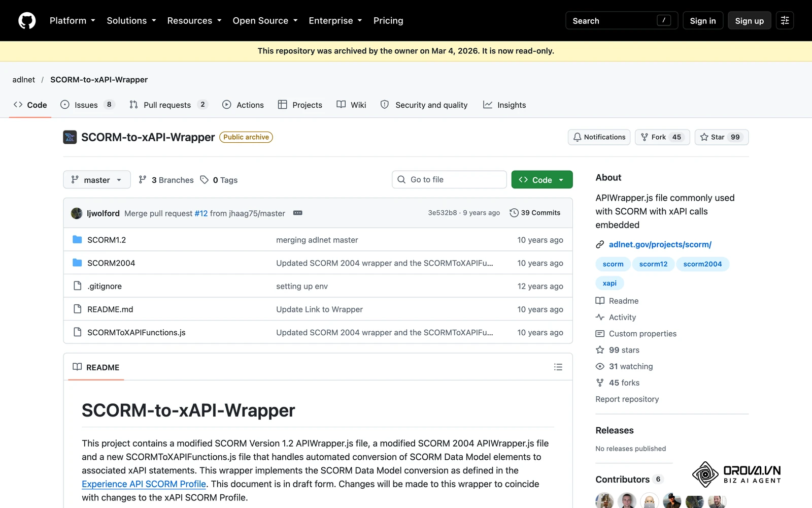Screen dimensions: 812x508
Task: Open the master branch dropdown
Action: pos(97,180)
